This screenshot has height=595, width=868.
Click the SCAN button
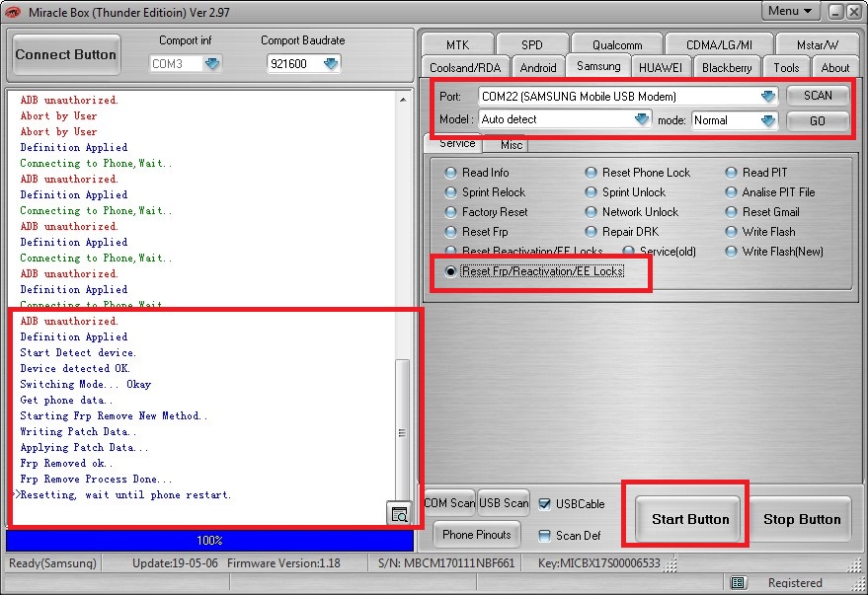point(818,96)
